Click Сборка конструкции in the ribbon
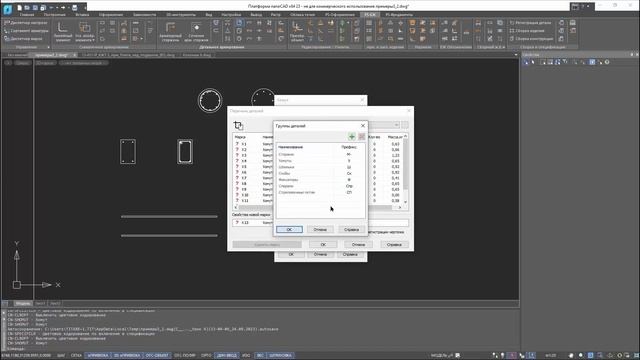 [531, 39]
